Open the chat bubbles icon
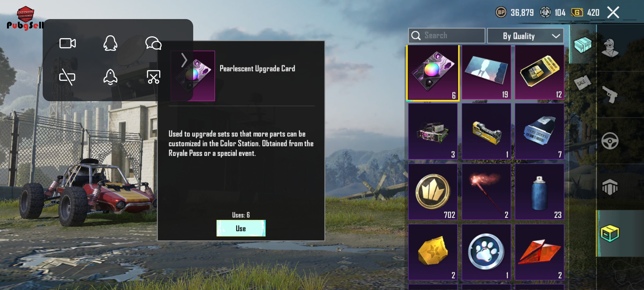Screen dimensions: 644x290 (x=153, y=43)
